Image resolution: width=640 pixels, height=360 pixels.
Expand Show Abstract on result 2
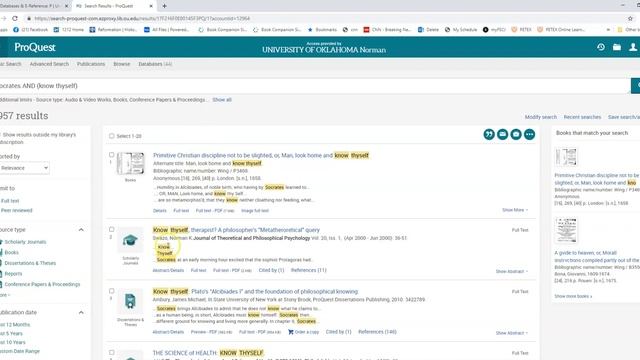tap(511, 271)
